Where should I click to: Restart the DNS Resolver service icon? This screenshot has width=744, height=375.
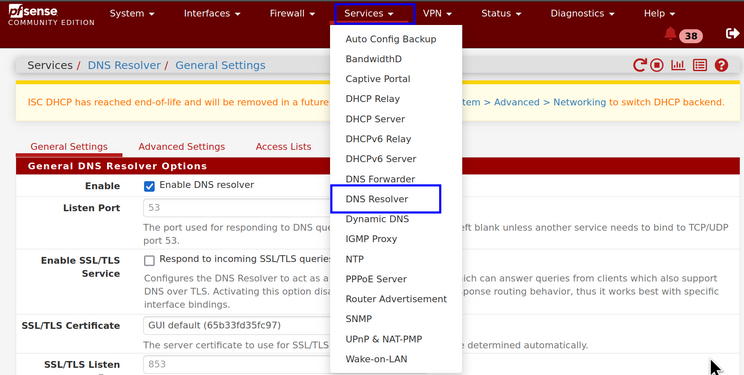[639, 65]
